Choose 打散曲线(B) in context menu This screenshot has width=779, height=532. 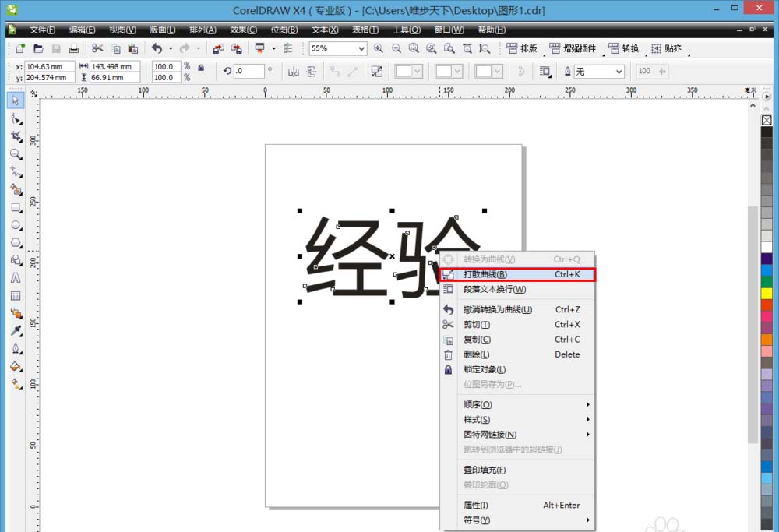coord(517,274)
